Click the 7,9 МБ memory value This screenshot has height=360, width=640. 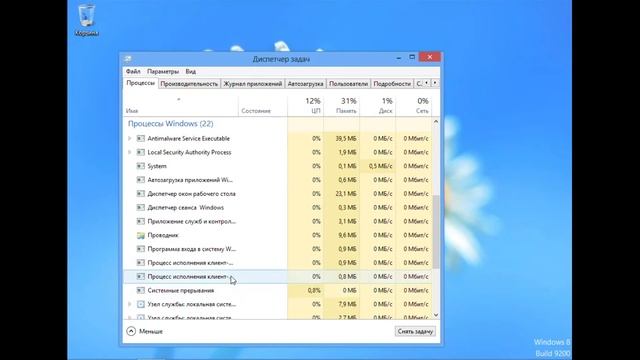(347, 304)
